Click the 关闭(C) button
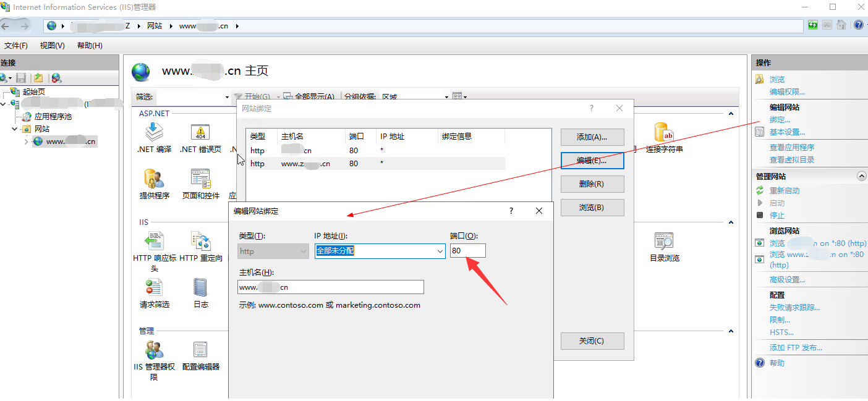Screen dimensions: 868x401 click(592, 341)
